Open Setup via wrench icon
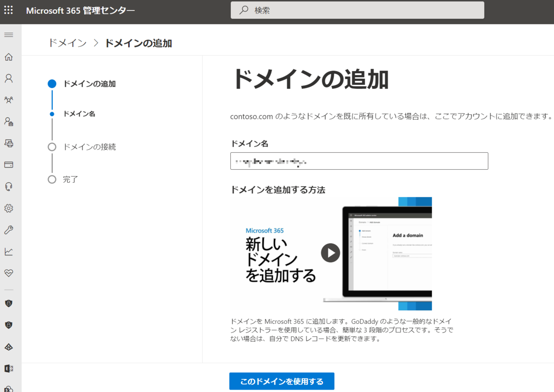Screen dimensions: 554x392 point(9,230)
